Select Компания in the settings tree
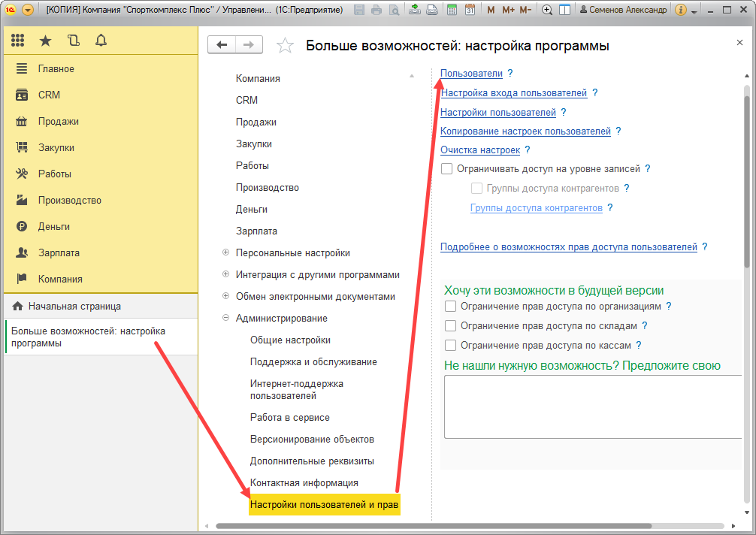 (x=258, y=79)
